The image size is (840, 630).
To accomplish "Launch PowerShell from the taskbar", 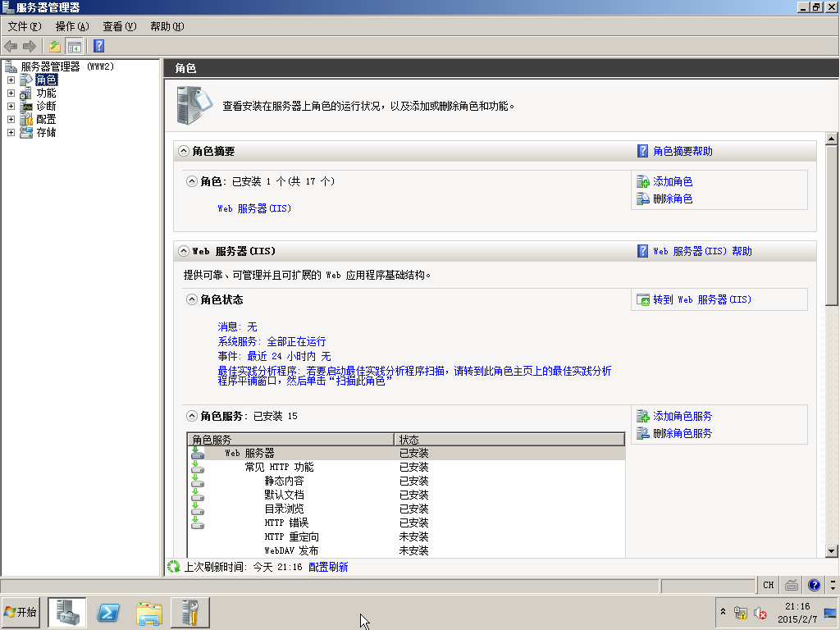I will click(108, 613).
